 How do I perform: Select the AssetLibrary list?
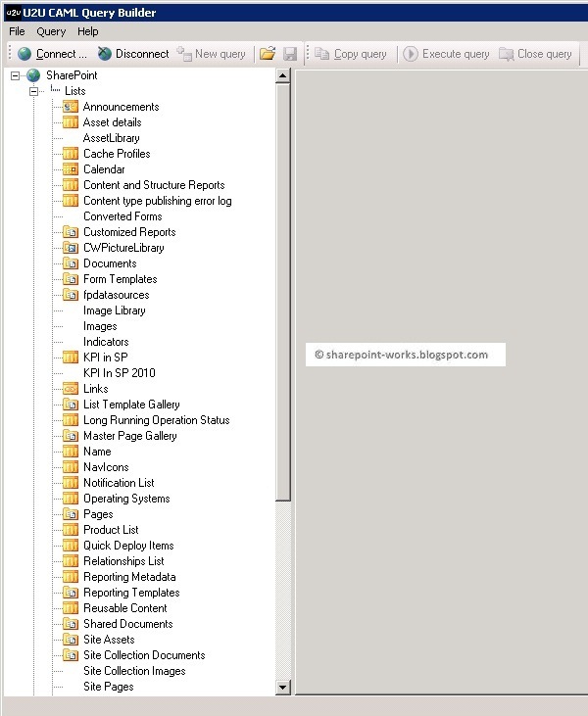(x=112, y=138)
